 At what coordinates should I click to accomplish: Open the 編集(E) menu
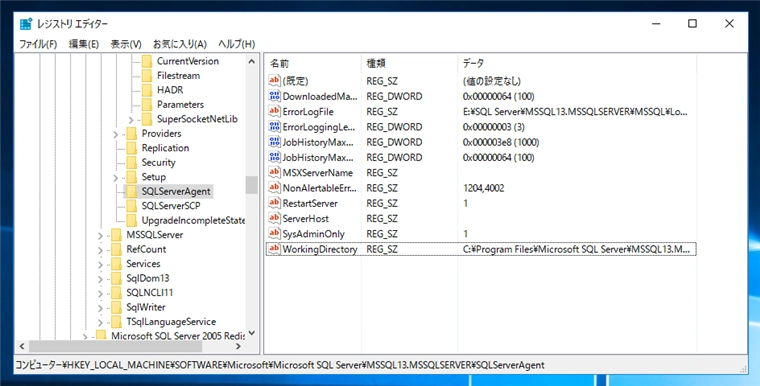pyautogui.click(x=84, y=44)
